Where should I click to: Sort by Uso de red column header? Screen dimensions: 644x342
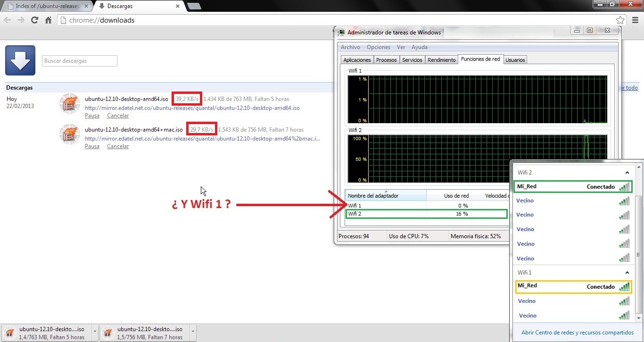[x=448, y=196]
